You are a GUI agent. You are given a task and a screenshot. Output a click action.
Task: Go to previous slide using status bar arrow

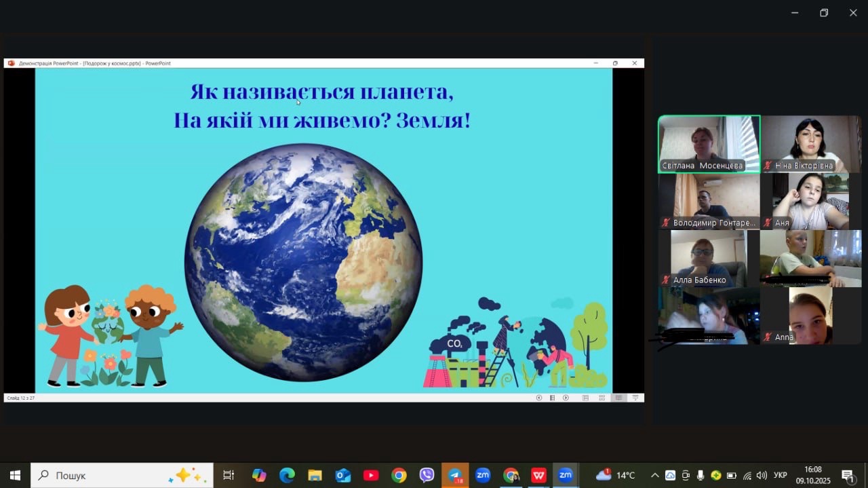point(539,398)
